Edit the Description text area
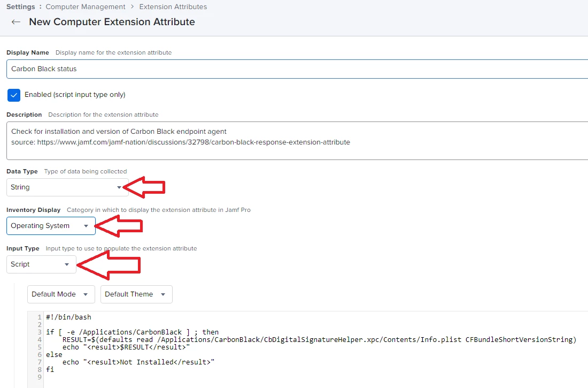Image resolution: width=588 pixels, height=388 pixels. (x=297, y=140)
